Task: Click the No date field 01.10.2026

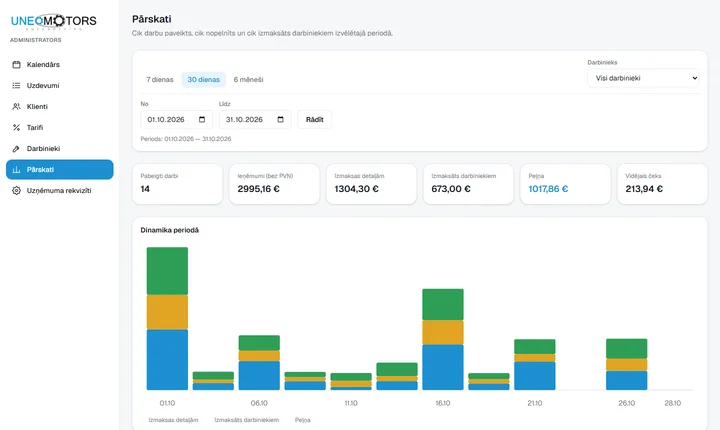Action: [176, 119]
